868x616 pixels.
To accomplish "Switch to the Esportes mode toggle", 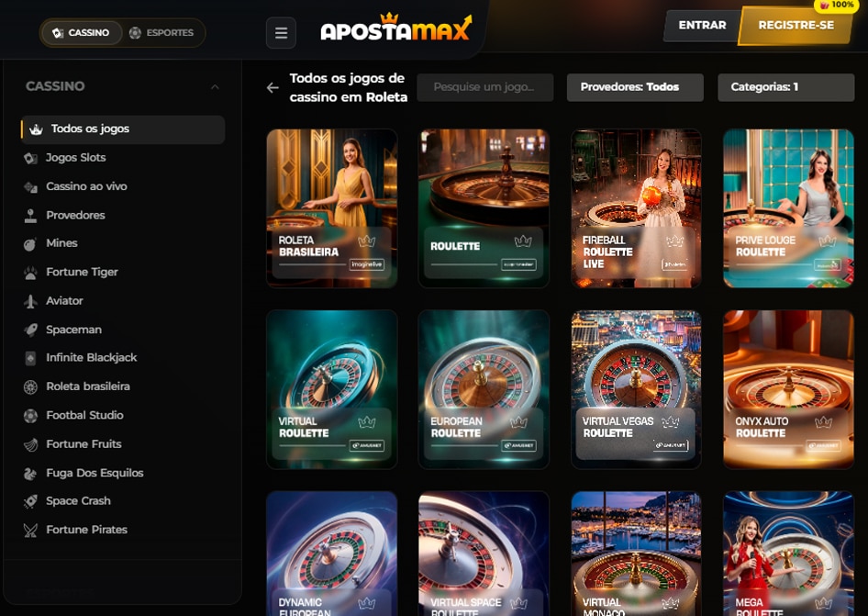I will point(161,33).
